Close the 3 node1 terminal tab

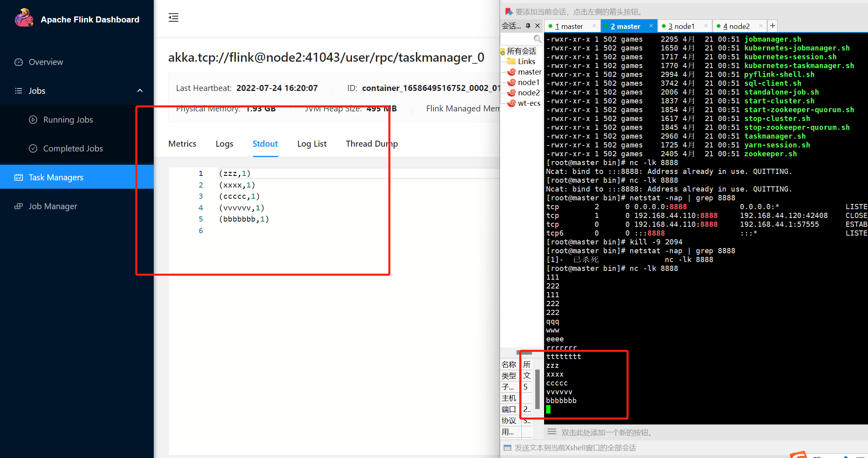coord(706,26)
